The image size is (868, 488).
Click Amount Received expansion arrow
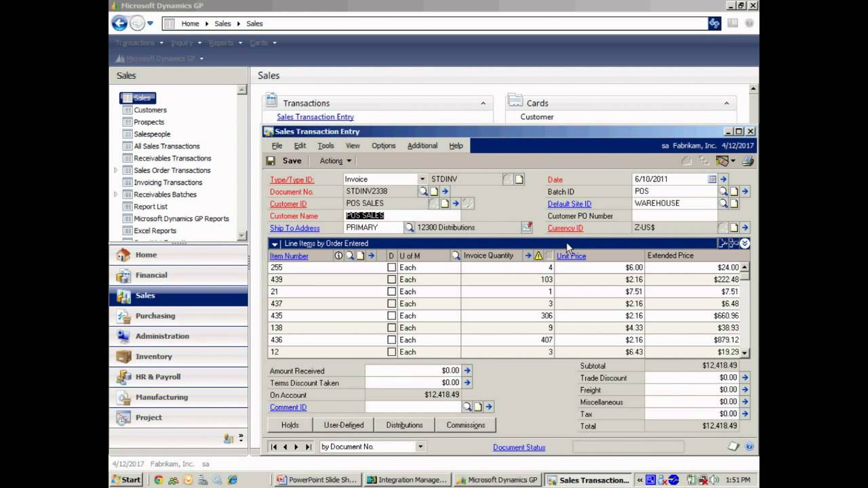(467, 371)
